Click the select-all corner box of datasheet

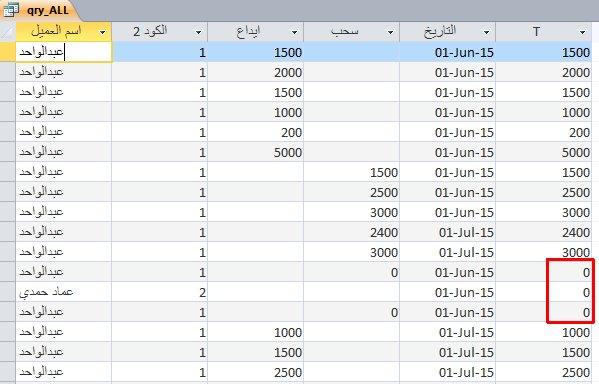pos(8,32)
